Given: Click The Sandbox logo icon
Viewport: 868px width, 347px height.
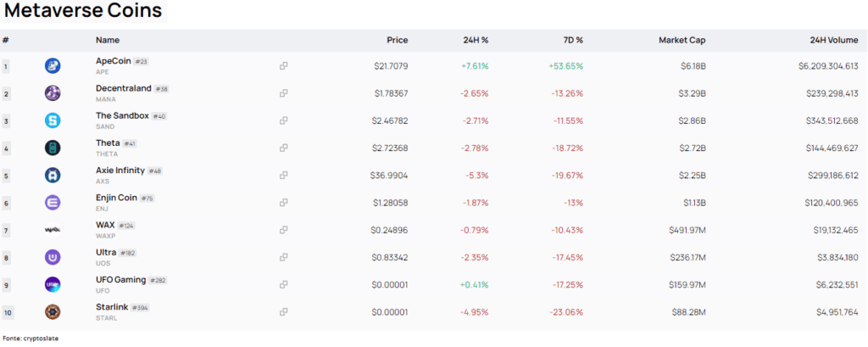Looking at the screenshot, I should tap(53, 120).
